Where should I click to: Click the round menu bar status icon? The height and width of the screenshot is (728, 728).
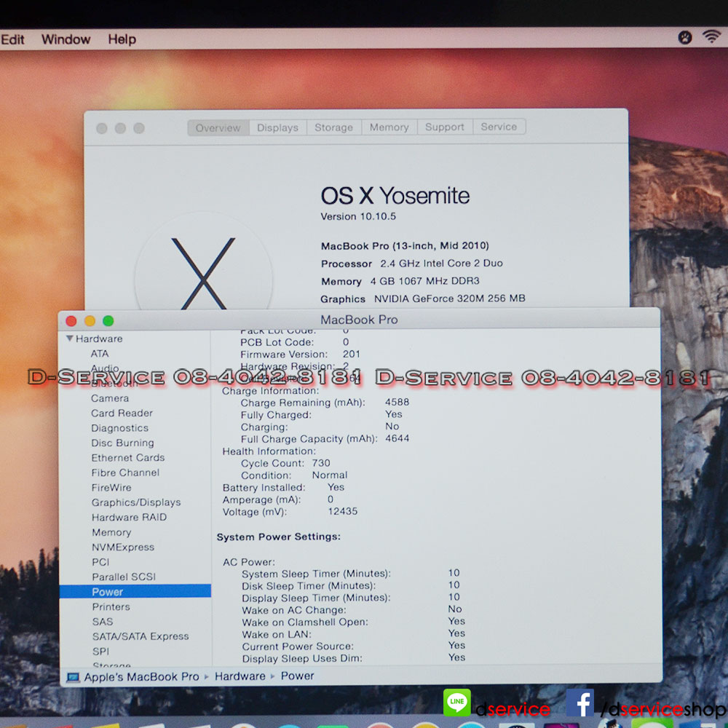(685, 38)
